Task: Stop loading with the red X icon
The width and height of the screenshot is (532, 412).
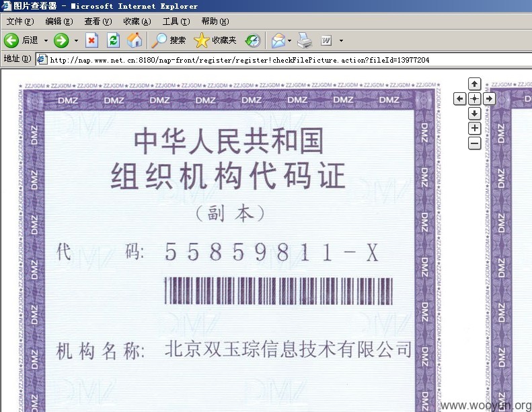Action: tap(91, 41)
